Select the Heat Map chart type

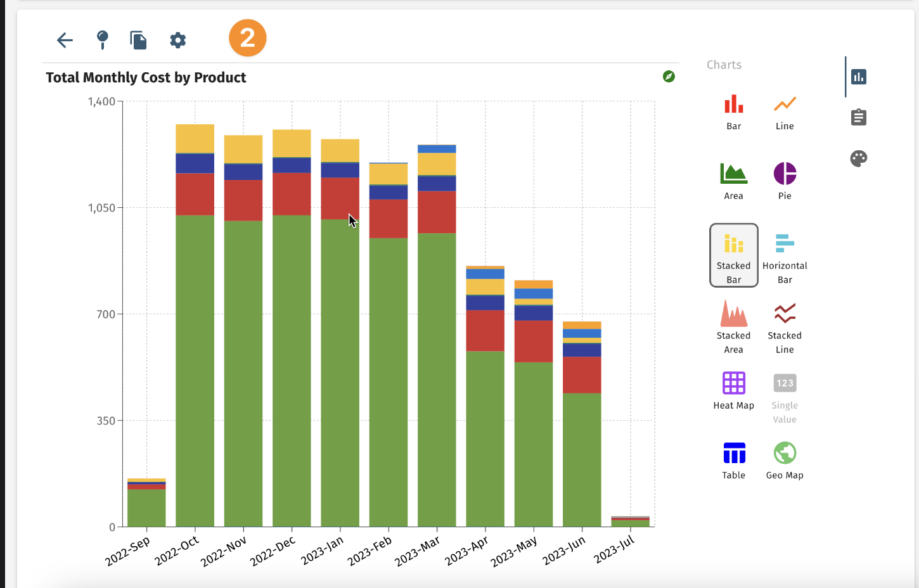(x=733, y=390)
